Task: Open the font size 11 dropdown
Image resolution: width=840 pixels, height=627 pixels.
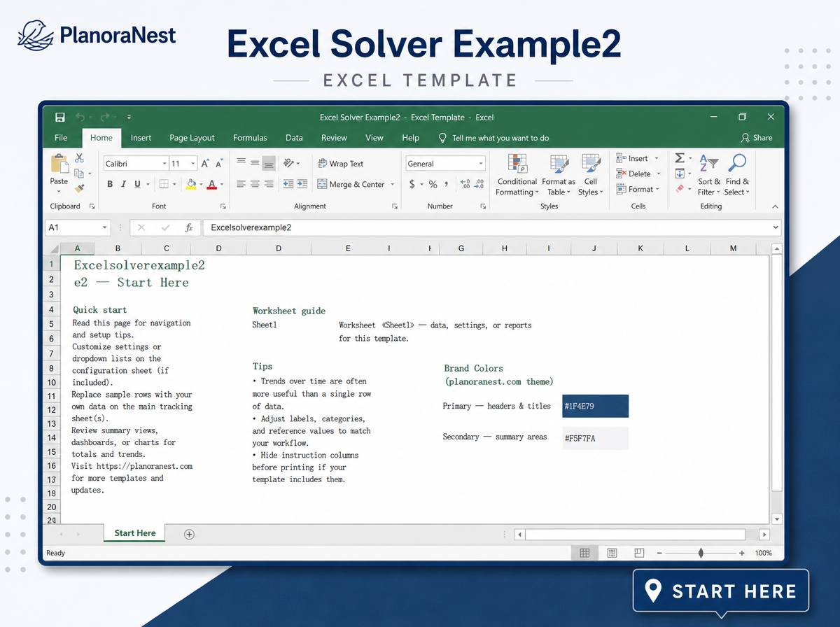Action: point(194,164)
